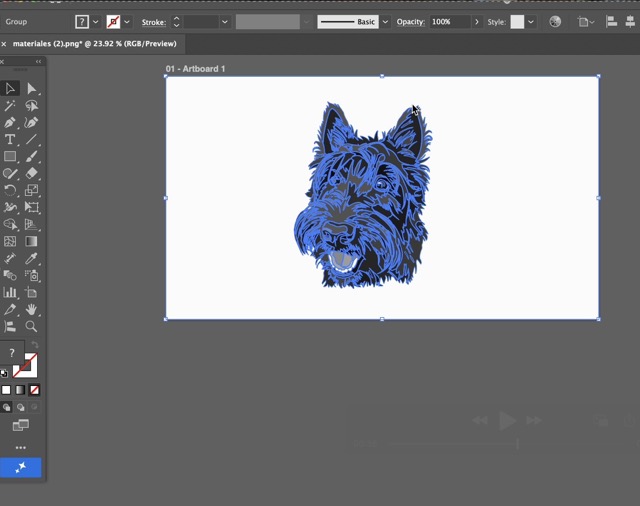Select the Shaper tool
640x506 pixels.
(10, 173)
